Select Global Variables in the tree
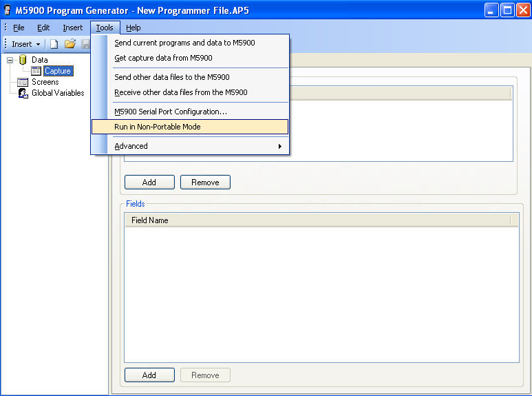Image resolution: width=532 pixels, height=396 pixels. [x=58, y=93]
